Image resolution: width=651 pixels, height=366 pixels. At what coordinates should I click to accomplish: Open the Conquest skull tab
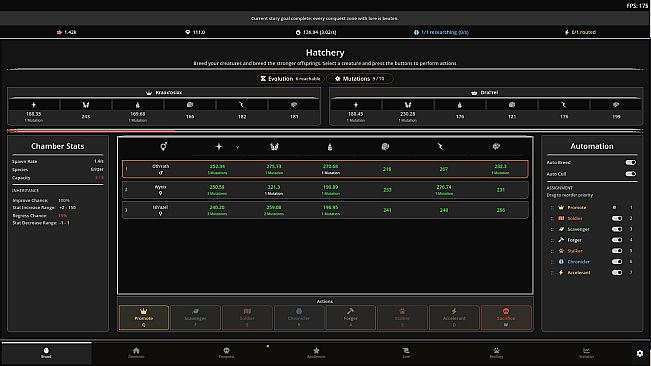(226, 353)
